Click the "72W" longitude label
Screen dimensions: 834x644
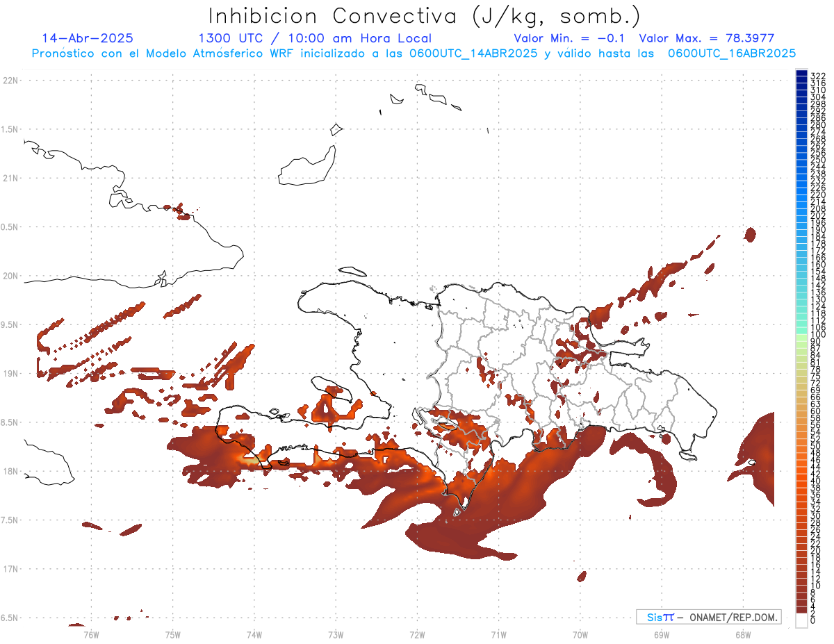417,634
